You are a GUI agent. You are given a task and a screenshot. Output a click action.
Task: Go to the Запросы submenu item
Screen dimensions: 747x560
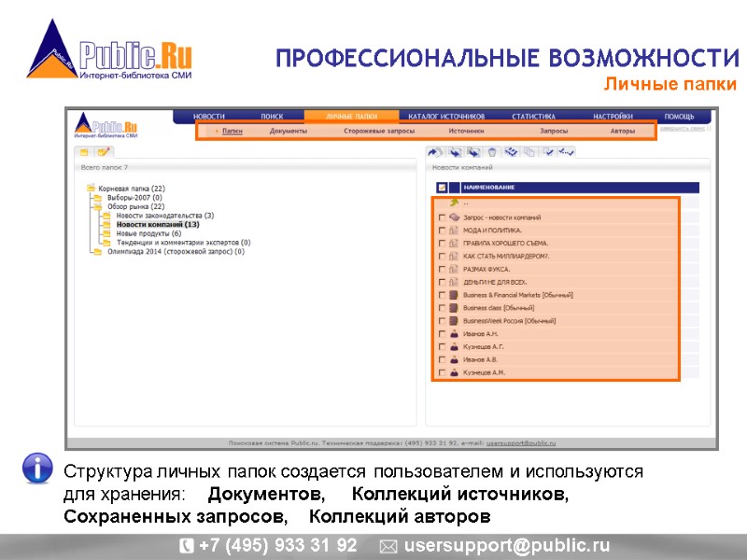554,131
